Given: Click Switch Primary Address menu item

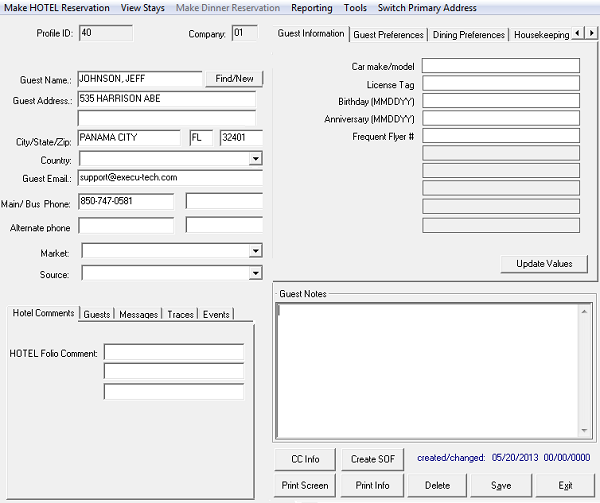Looking at the screenshot, I should 427,8.
